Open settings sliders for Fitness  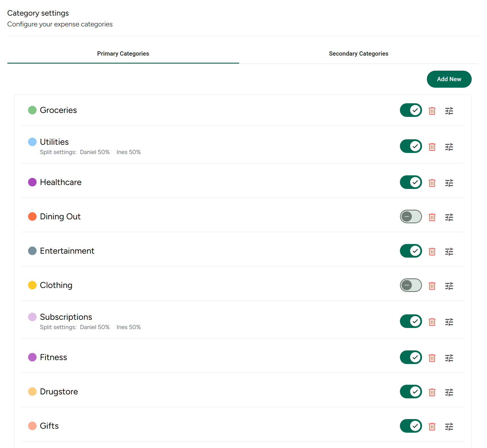(449, 358)
